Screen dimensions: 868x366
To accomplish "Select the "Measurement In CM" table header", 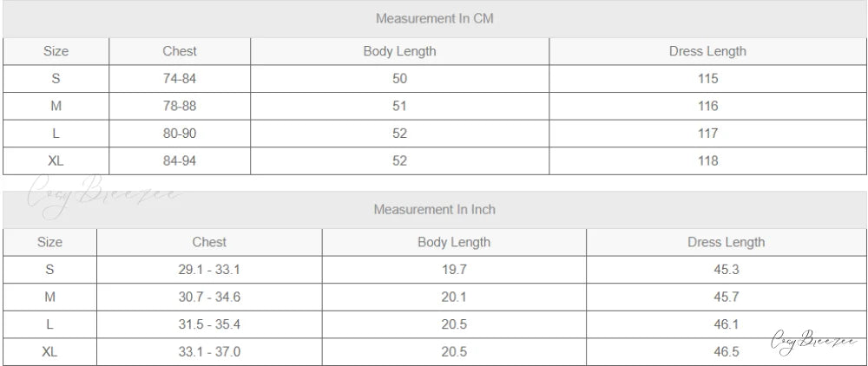I will coord(435,18).
